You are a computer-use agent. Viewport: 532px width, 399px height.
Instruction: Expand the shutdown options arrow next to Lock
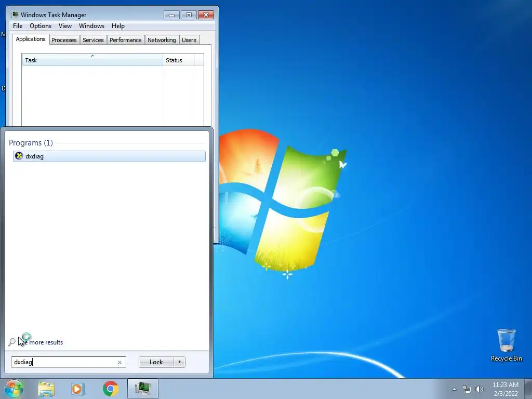[x=179, y=362]
